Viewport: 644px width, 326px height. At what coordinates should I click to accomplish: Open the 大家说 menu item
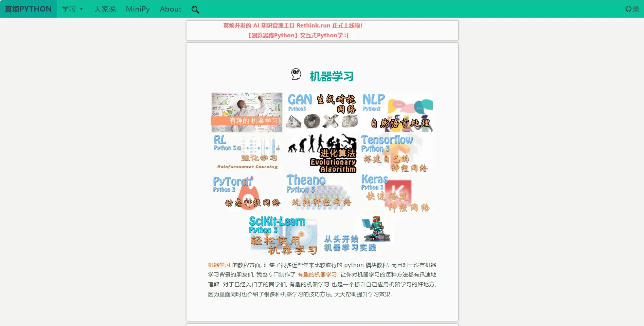click(104, 9)
